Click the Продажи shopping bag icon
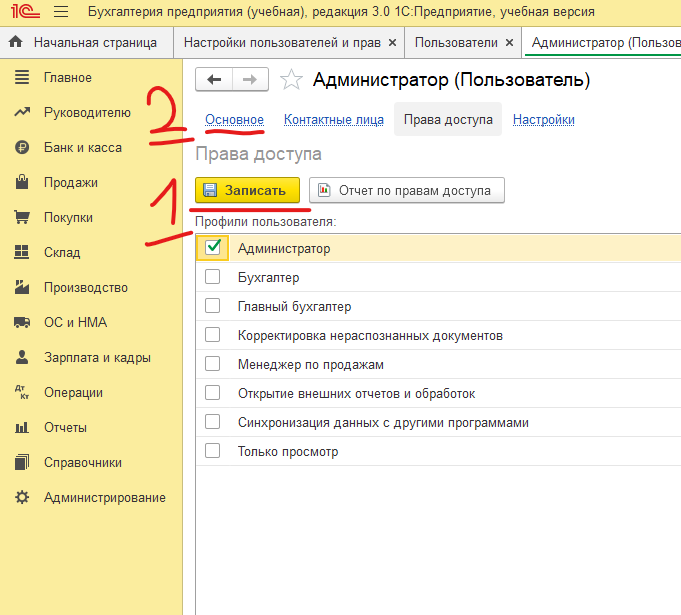681x615 pixels. 22,182
